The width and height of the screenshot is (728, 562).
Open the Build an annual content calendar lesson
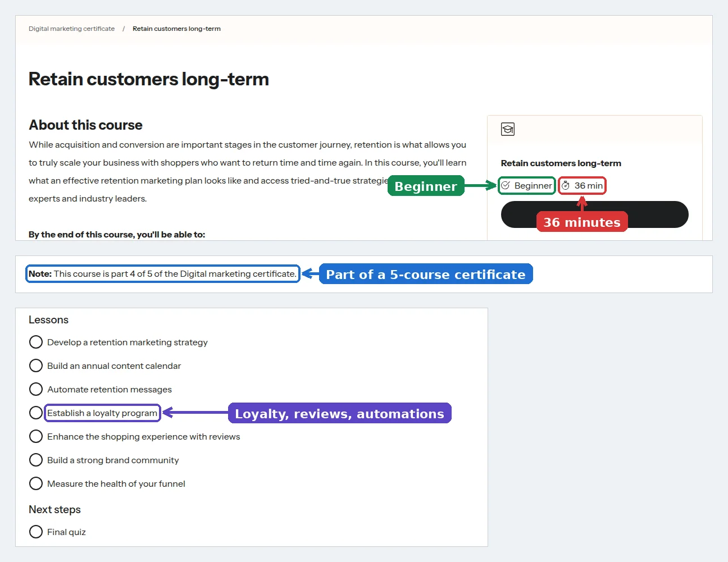coord(114,366)
